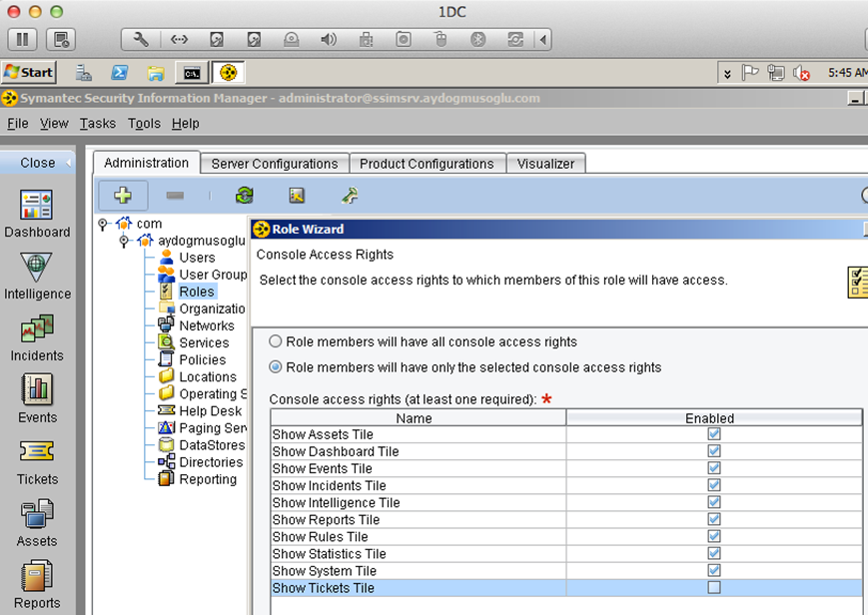Open the file explorer taskbar icon

156,73
